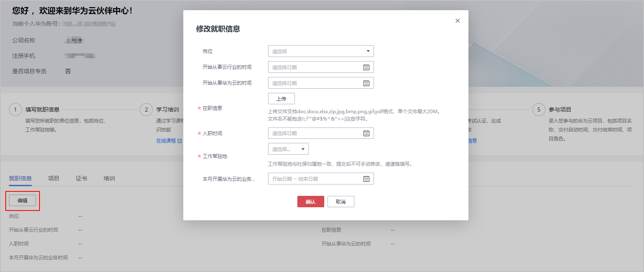The height and width of the screenshot is (272, 644).
Task: Click the 修改就职信息 dialog title
Action: (x=218, y=29)
